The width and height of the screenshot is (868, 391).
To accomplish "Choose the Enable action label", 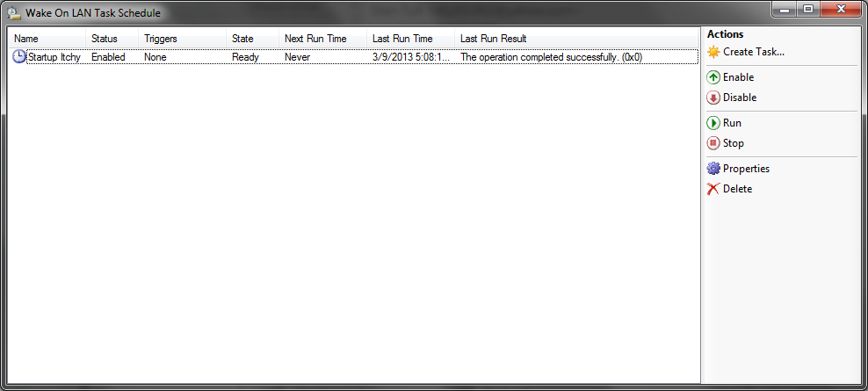I will tap(738, 77).
